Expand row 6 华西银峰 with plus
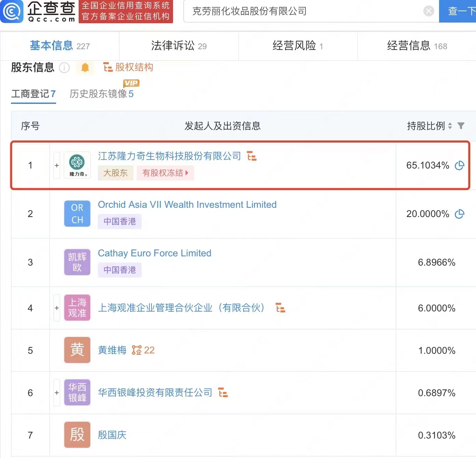The height and width of the screenshot is (458, 476). 57,393
